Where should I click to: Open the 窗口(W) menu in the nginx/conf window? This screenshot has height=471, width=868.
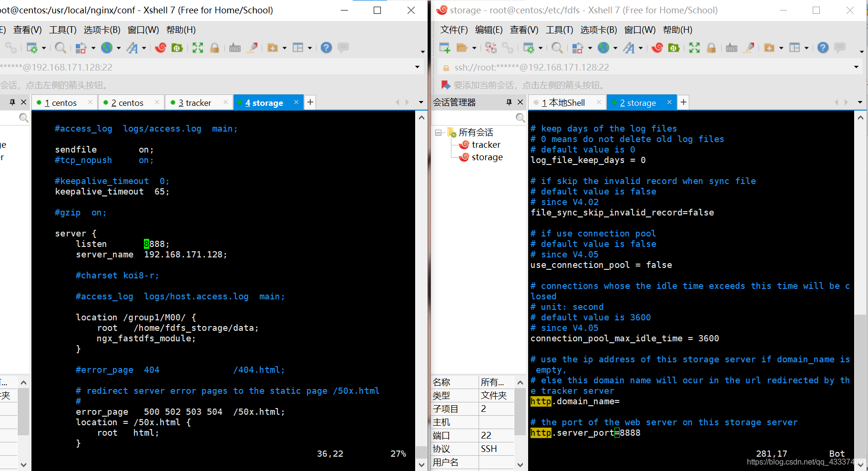click(143, 30)
